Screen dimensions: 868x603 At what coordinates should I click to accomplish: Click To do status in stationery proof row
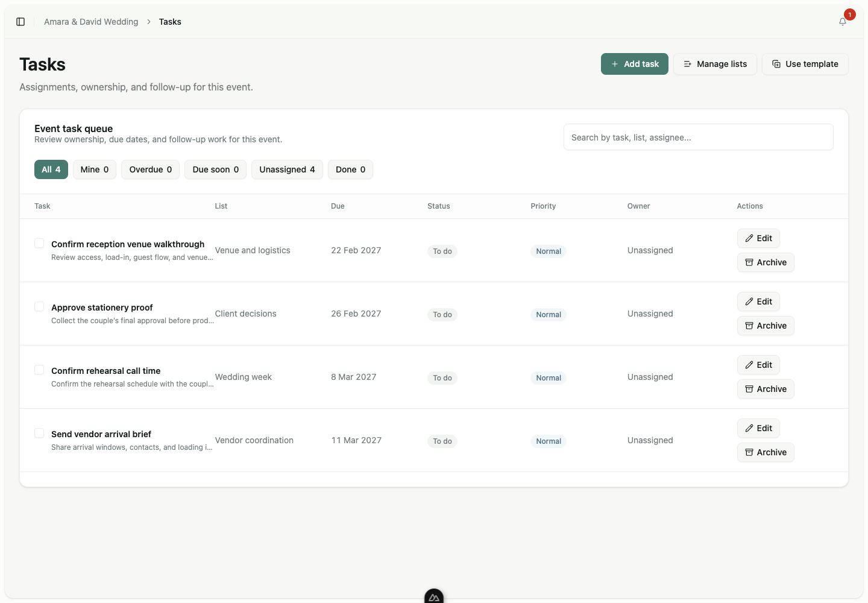pos(442,315)
